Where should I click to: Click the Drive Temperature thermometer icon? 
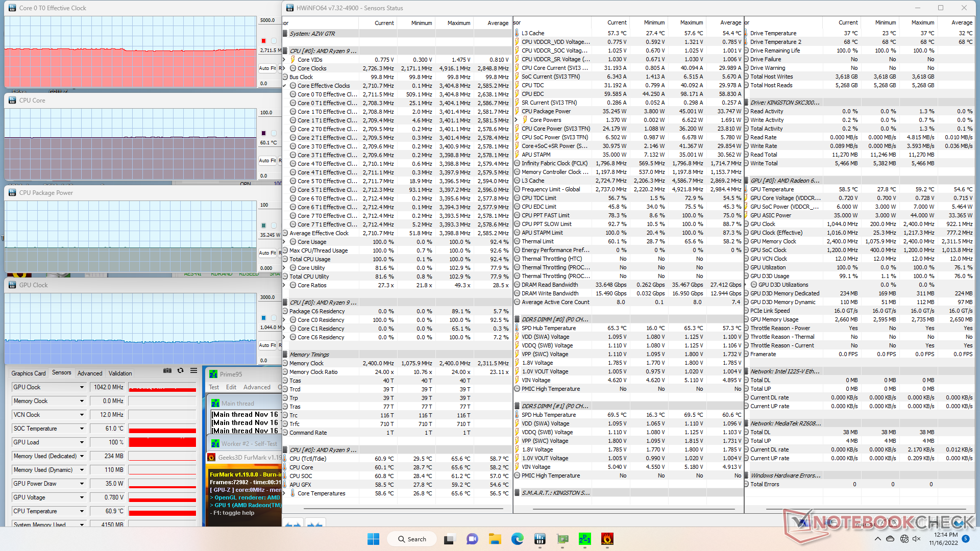pos(746,33)
